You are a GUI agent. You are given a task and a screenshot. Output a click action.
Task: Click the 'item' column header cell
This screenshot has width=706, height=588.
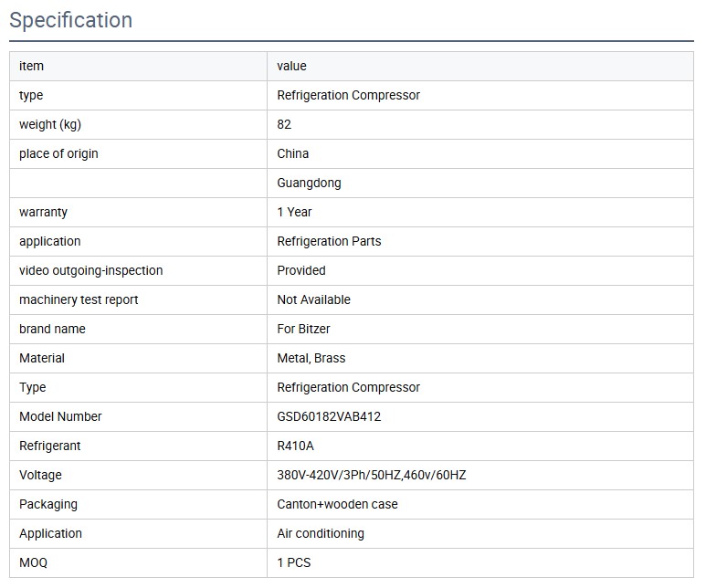pyautogui.click(x=31, y=66)
